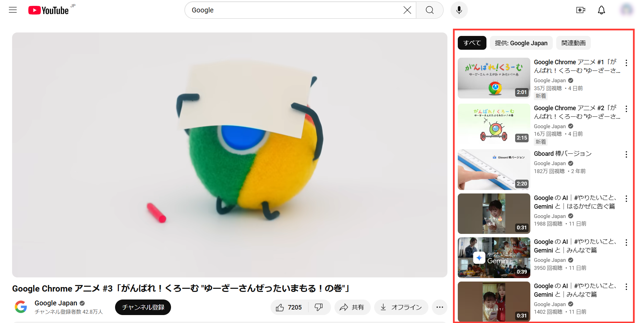
Task: Click 新着 badge under Chrome アニメ #1
Action: coord(541,96)
